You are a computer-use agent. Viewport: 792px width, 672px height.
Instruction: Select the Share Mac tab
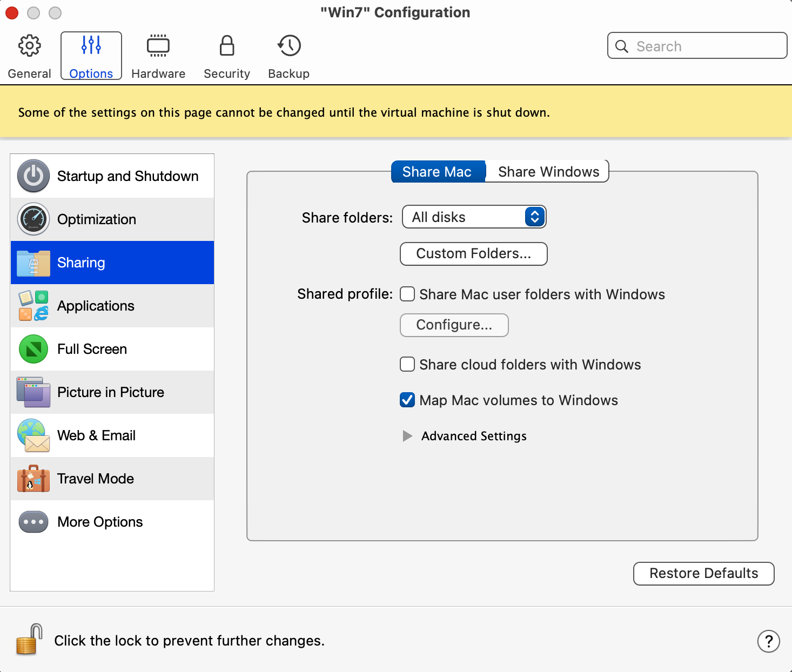437,172
